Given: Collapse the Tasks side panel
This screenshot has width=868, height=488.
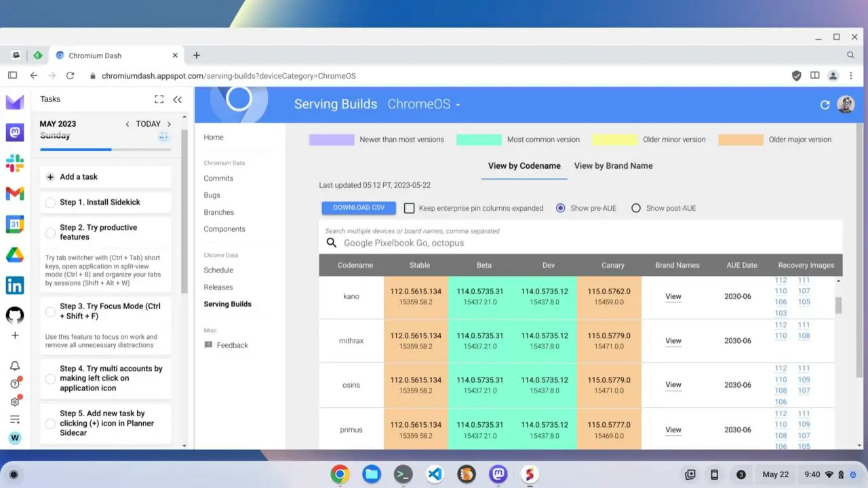Looking at the screenshot, I should [177, 99].
